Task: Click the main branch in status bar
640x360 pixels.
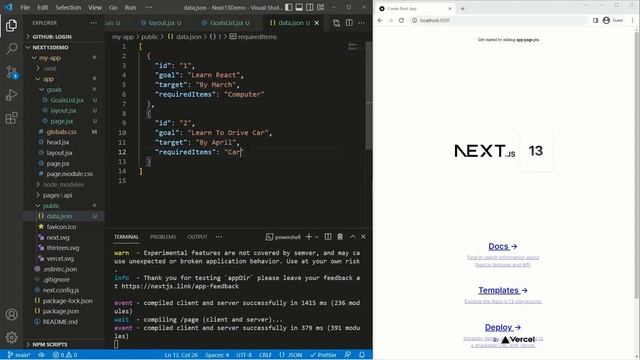Action: point(19,355)
